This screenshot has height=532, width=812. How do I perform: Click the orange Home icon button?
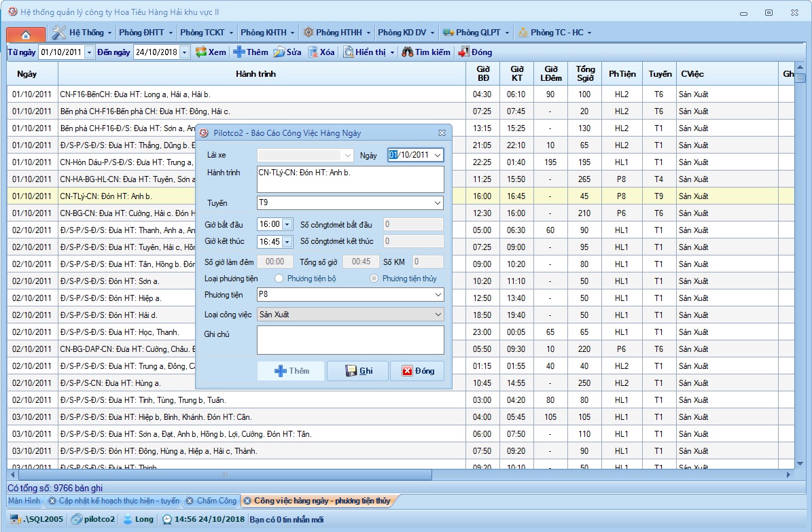point(26,34)
